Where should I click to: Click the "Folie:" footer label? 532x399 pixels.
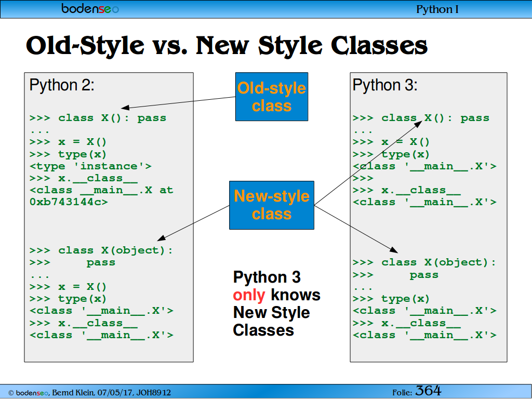point(402,393)
